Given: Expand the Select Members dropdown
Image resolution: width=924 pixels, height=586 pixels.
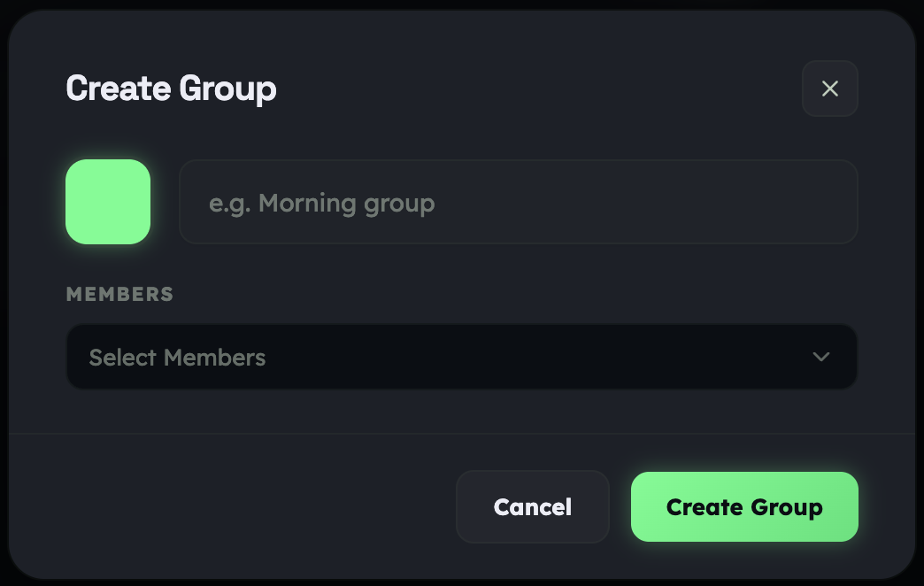Looking at the screenshot, I should click(461, 357).
